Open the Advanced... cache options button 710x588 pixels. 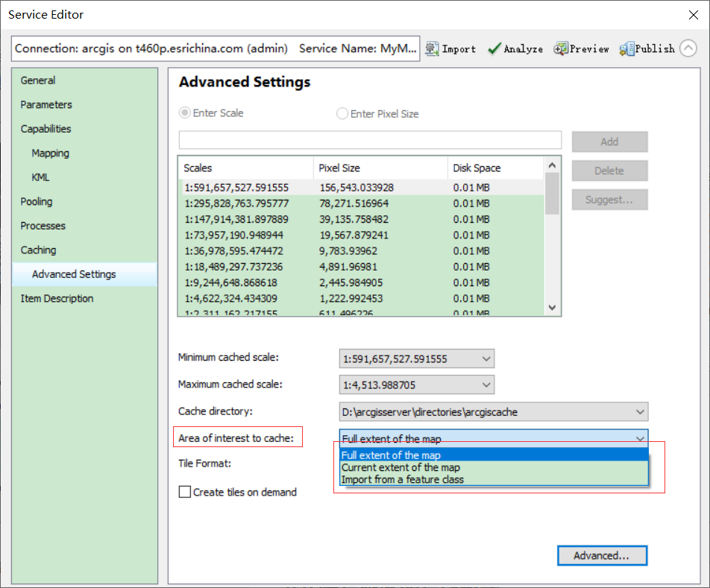pyautogui.click(x=602, y=555)
